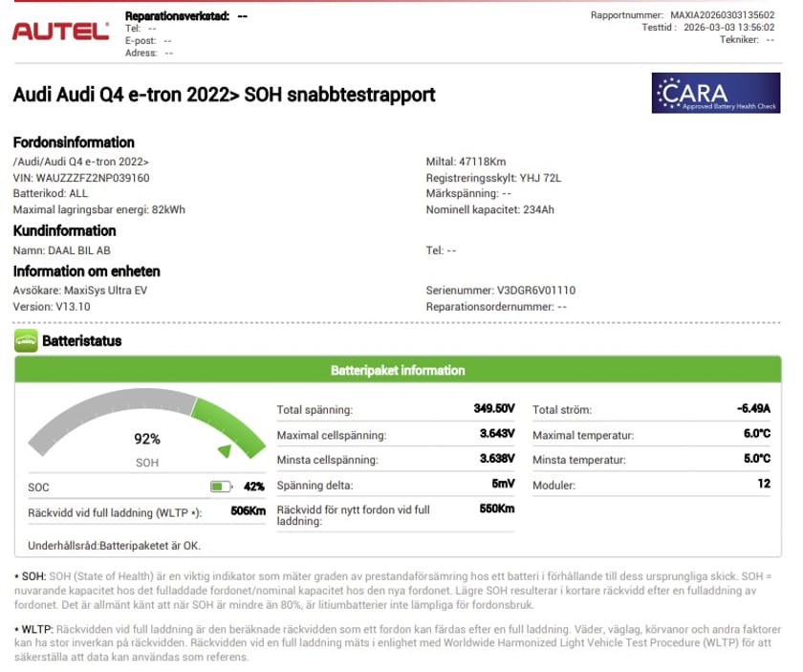Screen dimensions: 803x672
Task: Click the SOH explanation footnote
Action: tap(393, 590)
